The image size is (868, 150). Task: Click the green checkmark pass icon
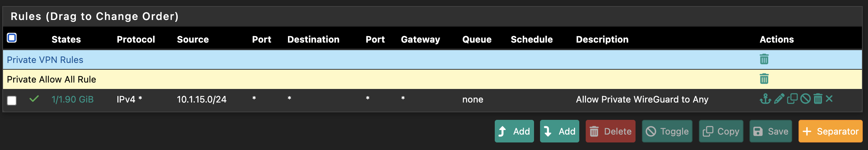point(34,99)
